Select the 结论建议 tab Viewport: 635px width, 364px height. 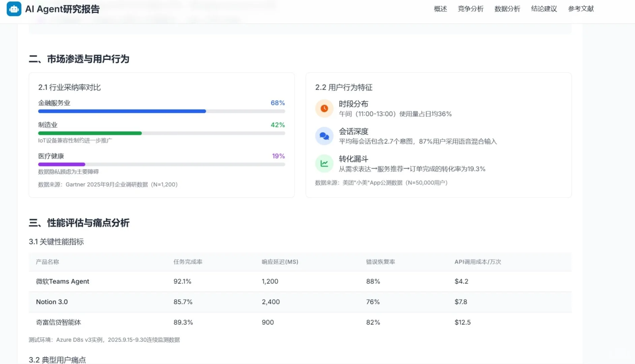click(x=544, y=9)
